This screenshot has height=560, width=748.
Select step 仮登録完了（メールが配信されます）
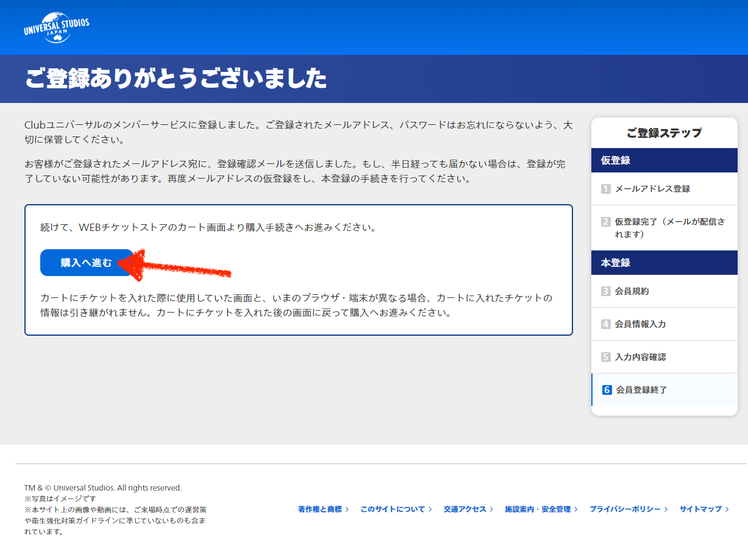(664, 228)
